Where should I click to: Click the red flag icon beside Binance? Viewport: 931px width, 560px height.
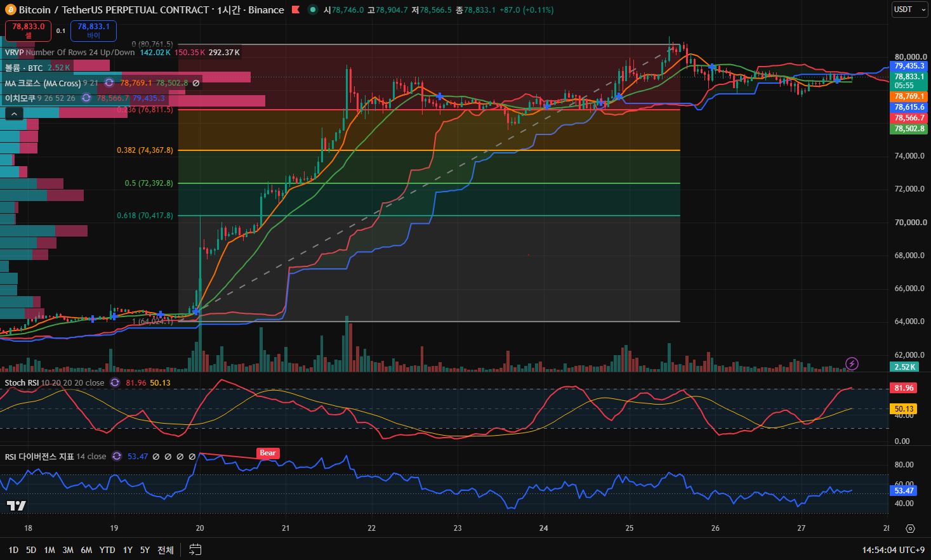[296, 10]
